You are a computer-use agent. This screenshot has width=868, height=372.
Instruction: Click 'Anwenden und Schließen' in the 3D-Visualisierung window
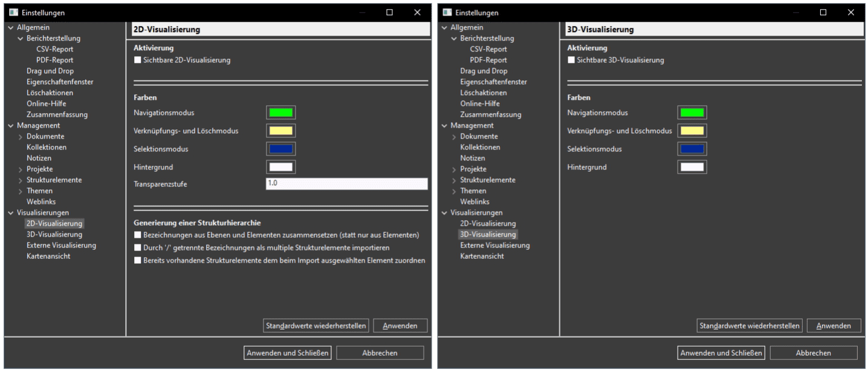click(x=721, y=353)
